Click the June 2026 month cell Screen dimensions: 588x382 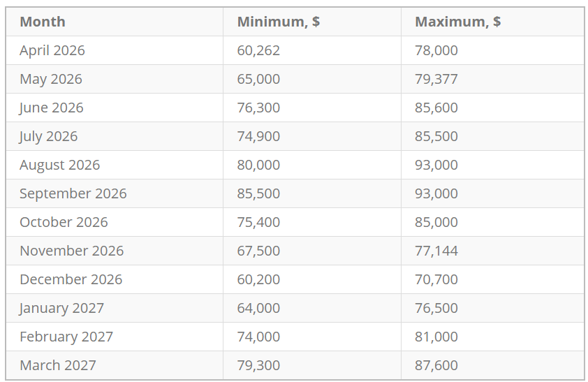click(52, 108)
